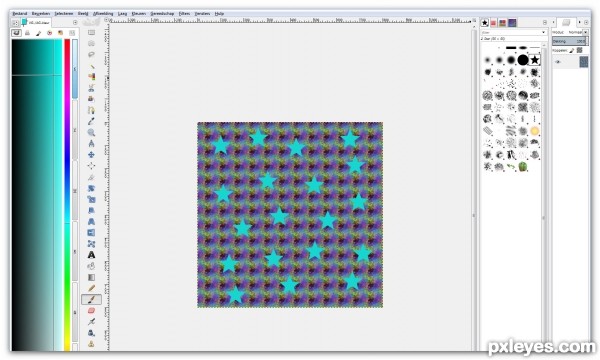Select the Zoom magnifier tool

tap(91, 132)
